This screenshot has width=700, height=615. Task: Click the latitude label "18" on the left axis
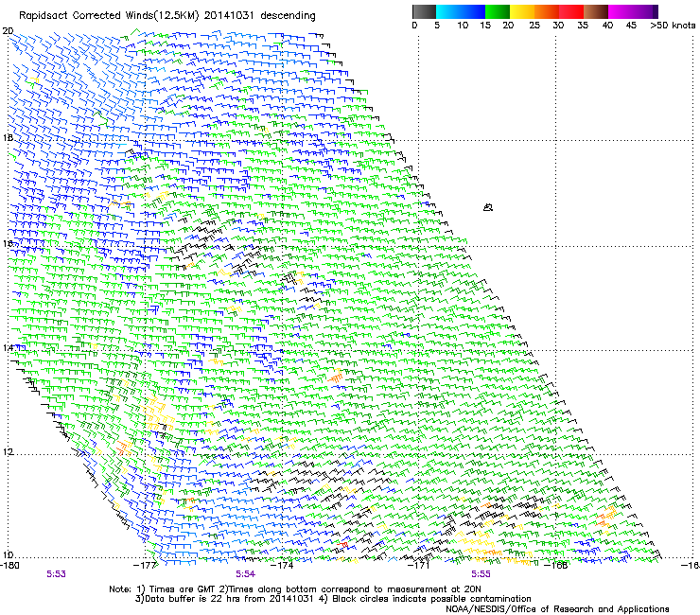[x=8, y=138]
